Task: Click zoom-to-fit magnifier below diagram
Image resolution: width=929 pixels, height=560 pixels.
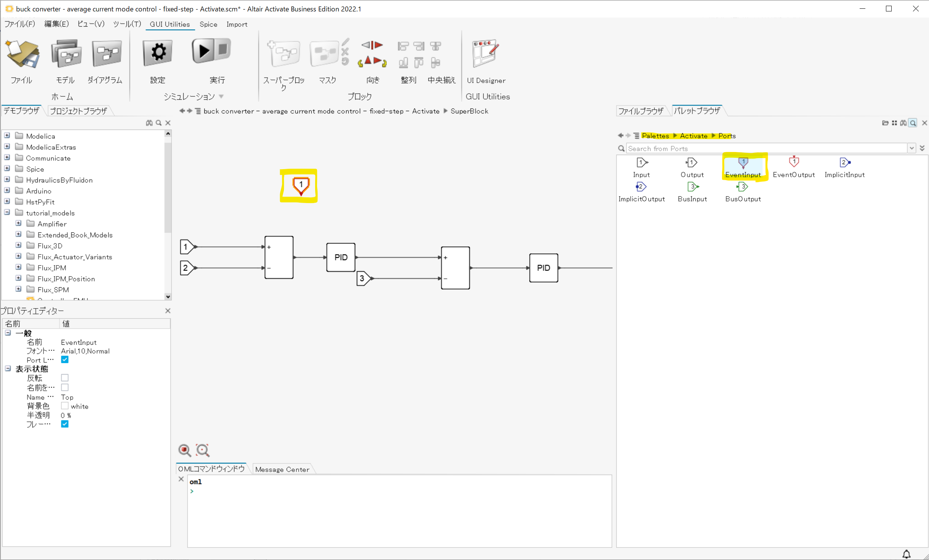Action: pyautogui.click(x=202, y=450)
